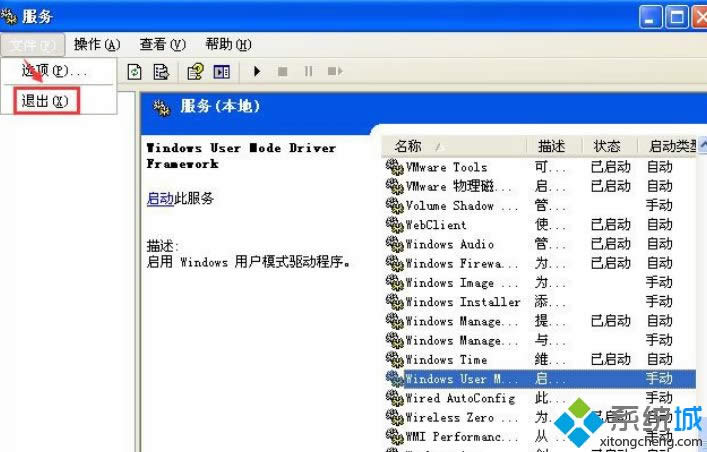Sort by the 名称 column header
This screenshot has width=707, height=452.
440,146
